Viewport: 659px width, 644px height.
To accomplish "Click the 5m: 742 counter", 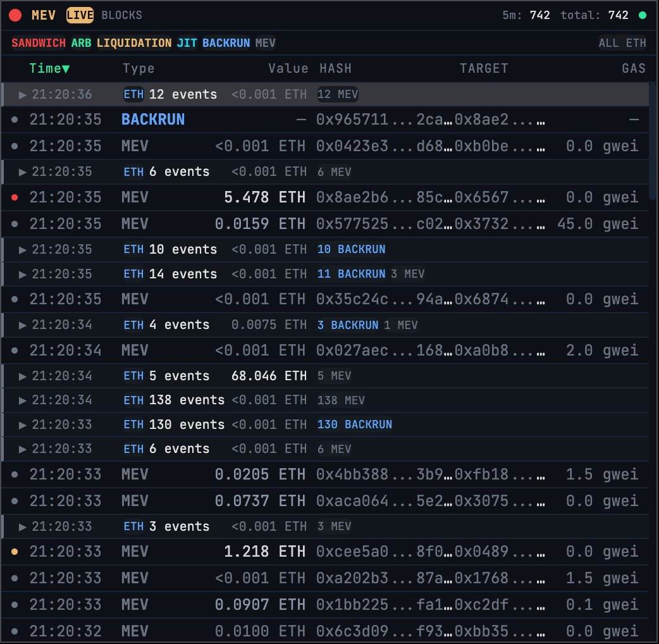I will (526, 15).
